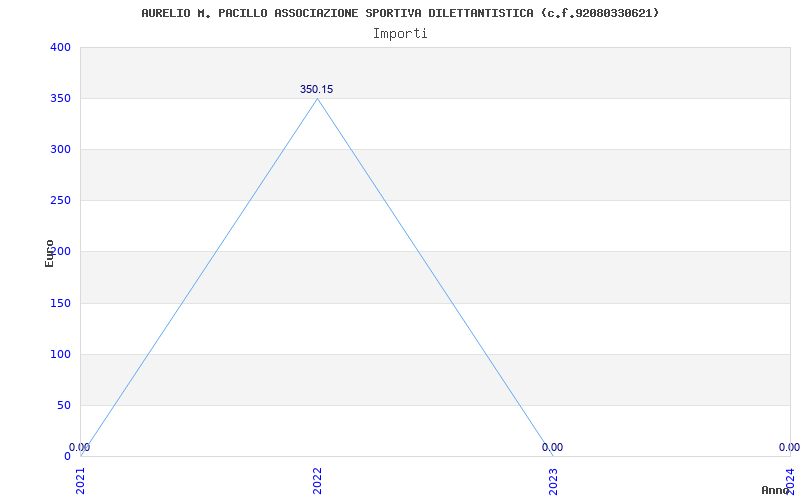Click the 150 y-axis tick label
The height and width of the screenshot is (500, 800).
pos(60,304)
